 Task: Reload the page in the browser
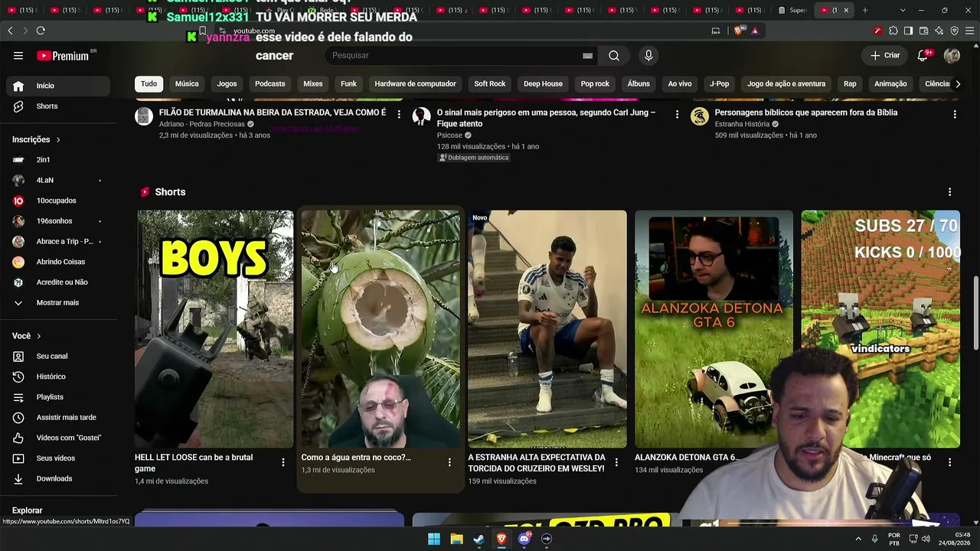[41, 31]
